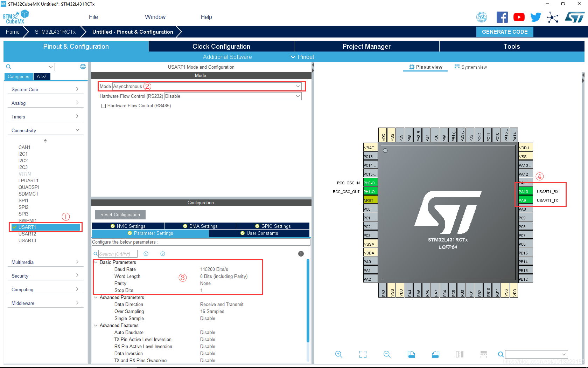Go to the Home breadcrumb
Screen dimensions: 588x368
13,32
